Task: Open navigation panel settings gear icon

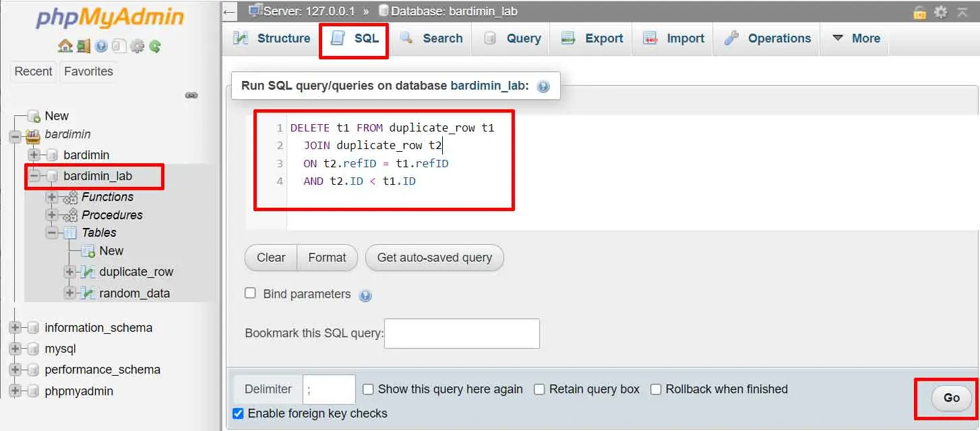Action: click(137, 47)
